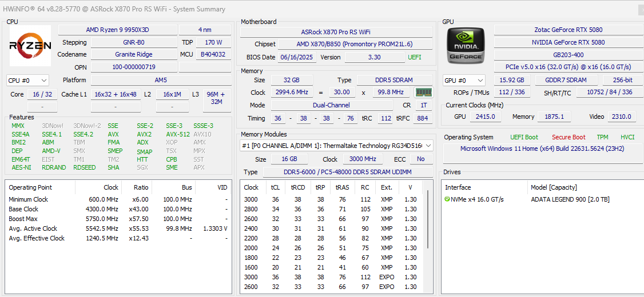
Task: Select the Boost Max operating point row
Action: click(x=118, y=219)
